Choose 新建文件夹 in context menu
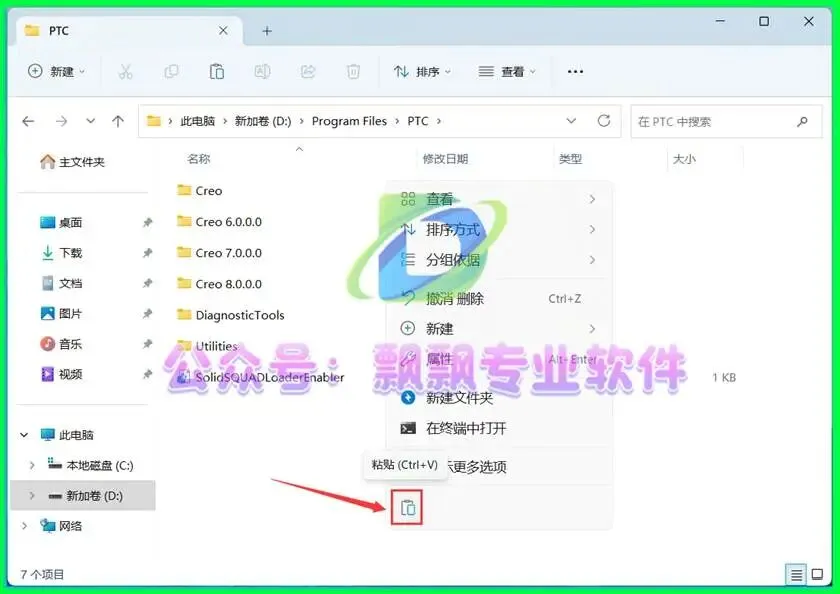Image resolution: width=840 pixels, height=594 pixels. pos(499,397)
